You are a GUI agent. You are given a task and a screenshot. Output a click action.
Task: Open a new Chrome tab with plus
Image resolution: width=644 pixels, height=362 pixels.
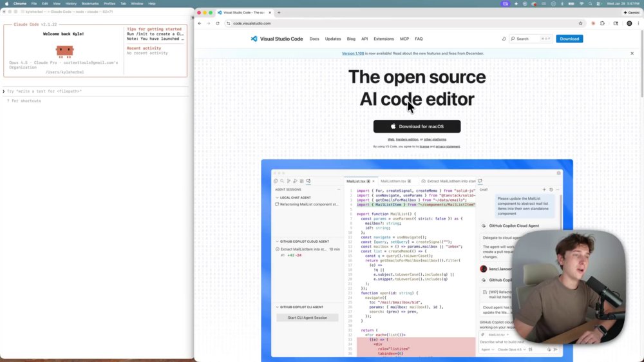pos(279,13)
